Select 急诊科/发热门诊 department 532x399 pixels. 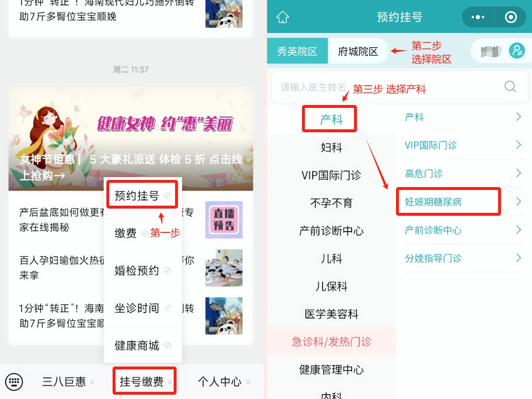pos(331,341)
